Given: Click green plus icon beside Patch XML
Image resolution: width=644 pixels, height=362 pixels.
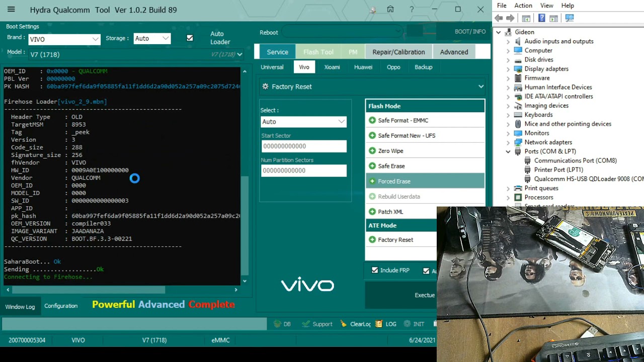Looking at the screenshot, I should (x=372, y=212).
